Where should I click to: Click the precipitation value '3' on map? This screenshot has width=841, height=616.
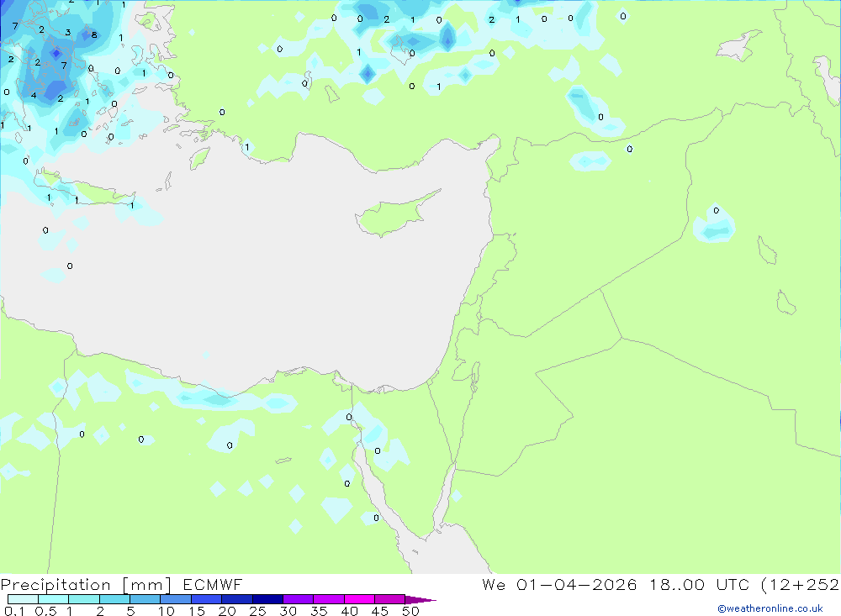(67, 32)
